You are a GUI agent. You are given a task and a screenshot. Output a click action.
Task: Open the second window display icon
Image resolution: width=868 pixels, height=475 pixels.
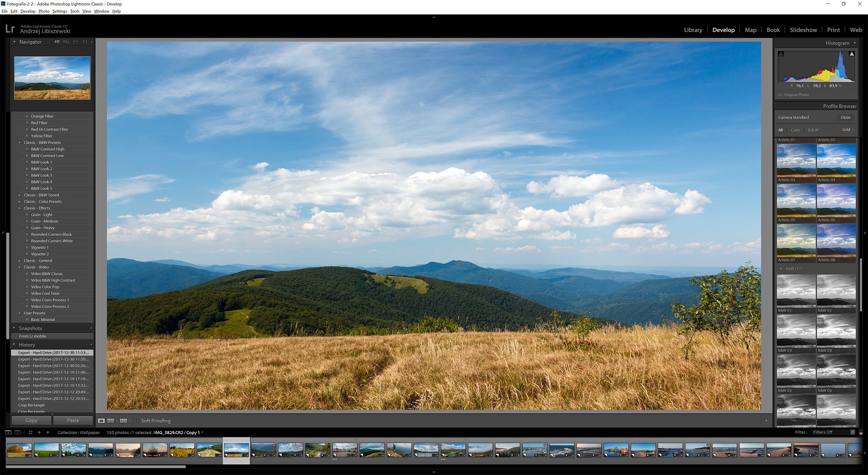click(18, 432)
